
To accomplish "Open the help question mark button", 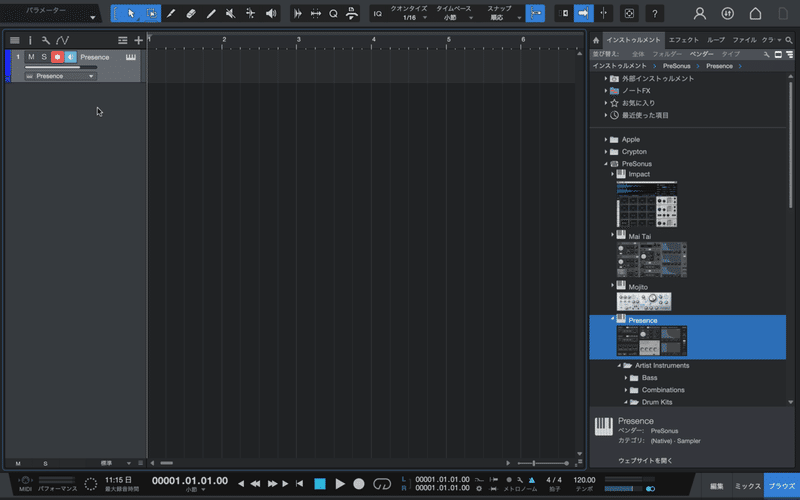I will click(655, 14).
